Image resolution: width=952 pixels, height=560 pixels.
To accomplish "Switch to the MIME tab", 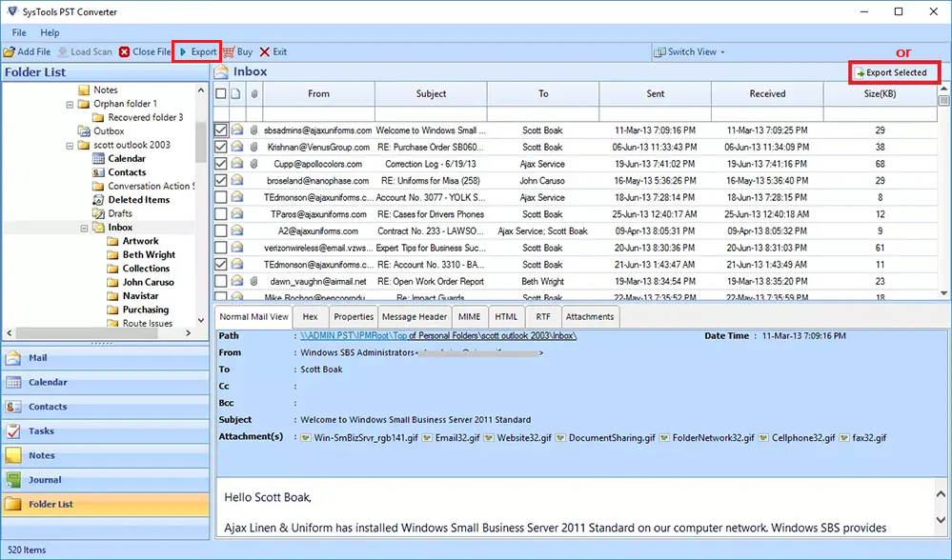I will (469, 317).
